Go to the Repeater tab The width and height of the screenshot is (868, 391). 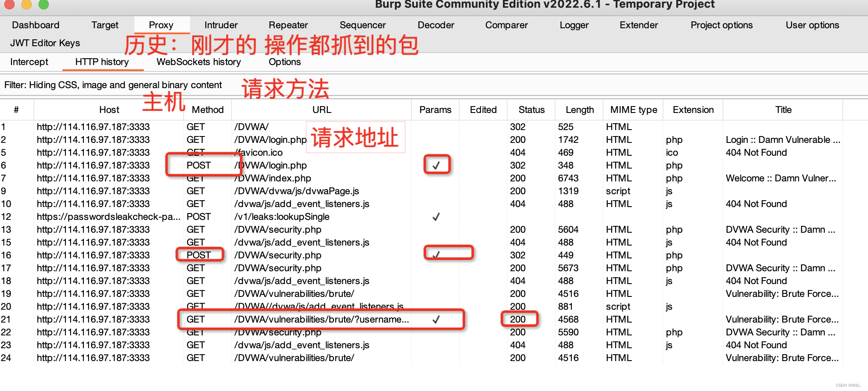coord(288,25)
